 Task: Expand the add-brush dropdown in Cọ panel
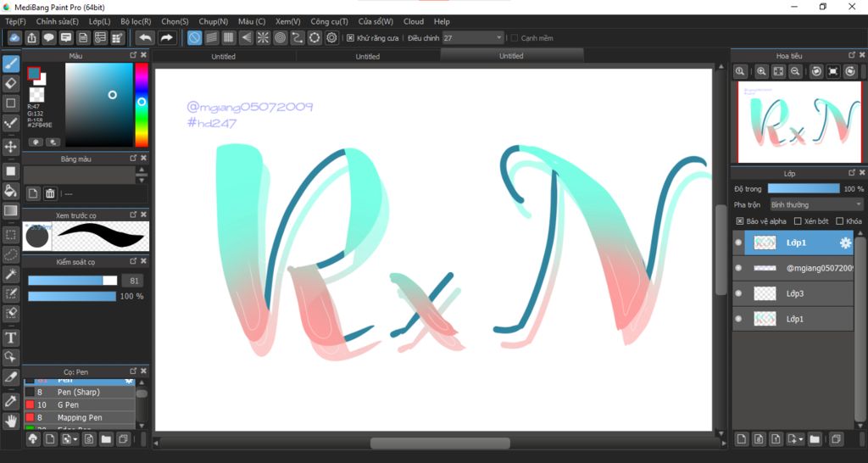(x=75, y=440)
